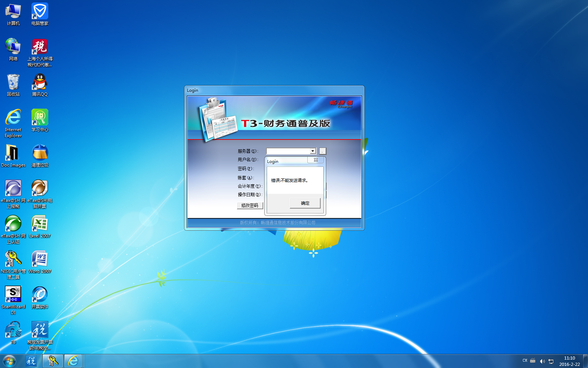Click Internet Explorer in the taskbar
Image resolution: width=588 pixels, height=368 pixels.
coord(73,361)
